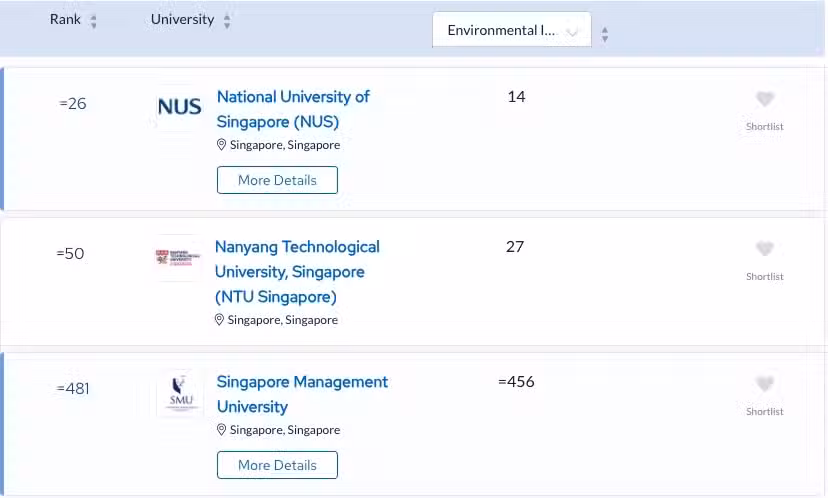Select environmental score =456
The width and height of the screenshot is (828, 498).
coord(516,381)
